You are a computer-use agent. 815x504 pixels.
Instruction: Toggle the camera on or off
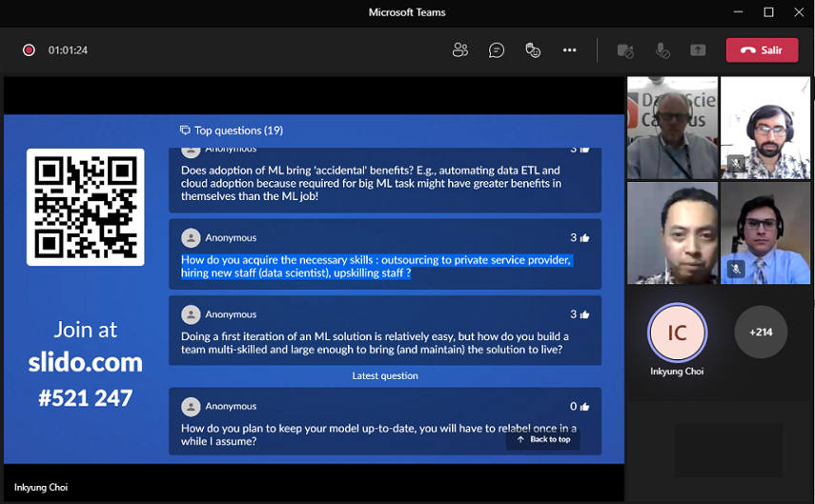[x=625, y=50]
